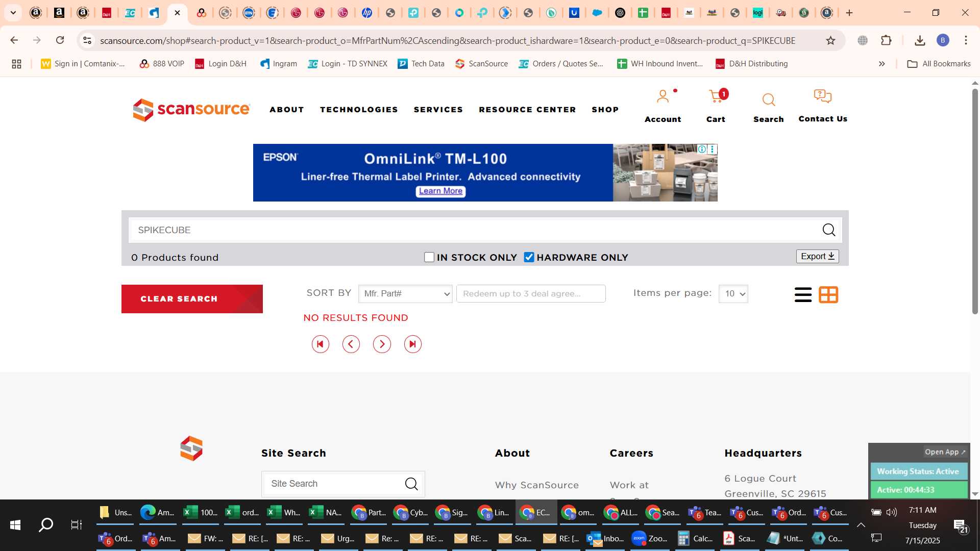Bookmark this page with star icon

(x=830, y=40)
